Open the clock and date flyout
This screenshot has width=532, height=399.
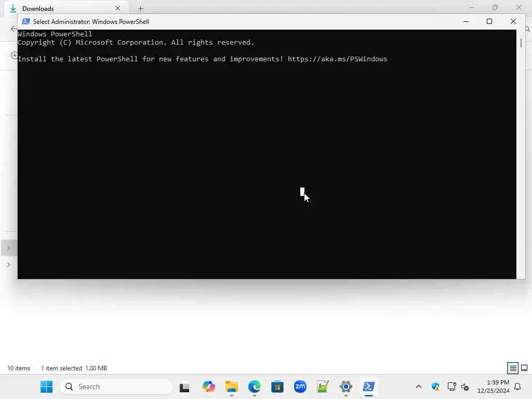point(493,387)
